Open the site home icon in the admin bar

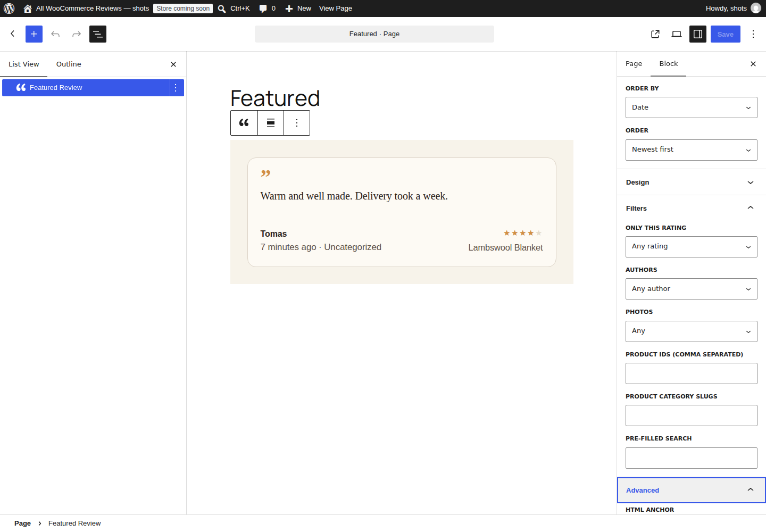coord(28,9)
